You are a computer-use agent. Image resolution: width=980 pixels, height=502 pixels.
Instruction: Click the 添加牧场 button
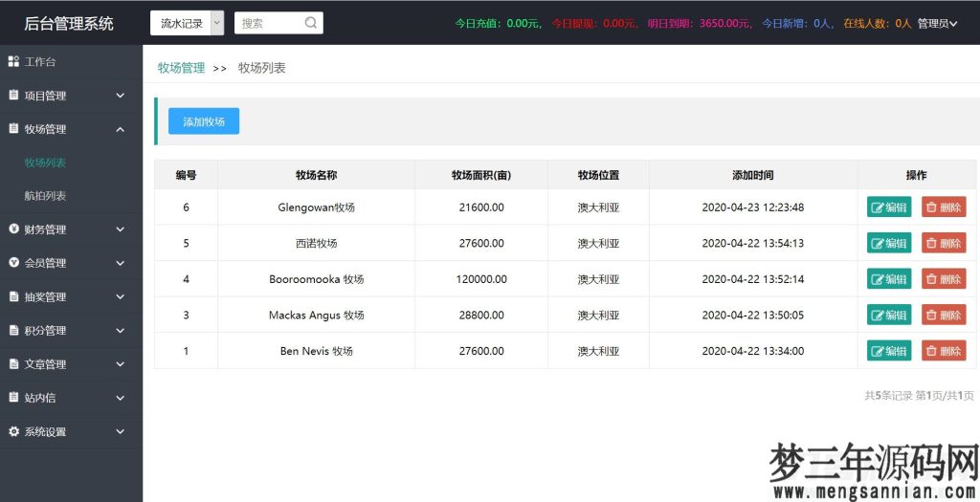(204, 121)
